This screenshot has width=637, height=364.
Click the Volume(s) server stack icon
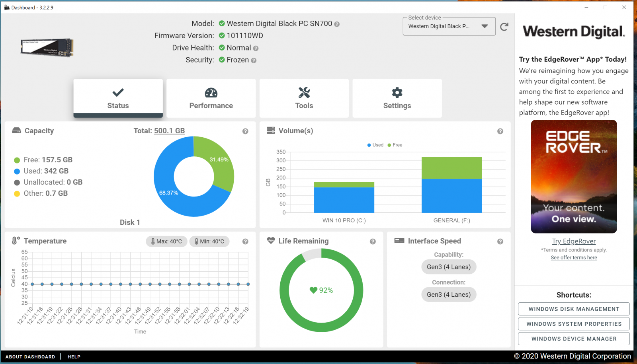271,130
